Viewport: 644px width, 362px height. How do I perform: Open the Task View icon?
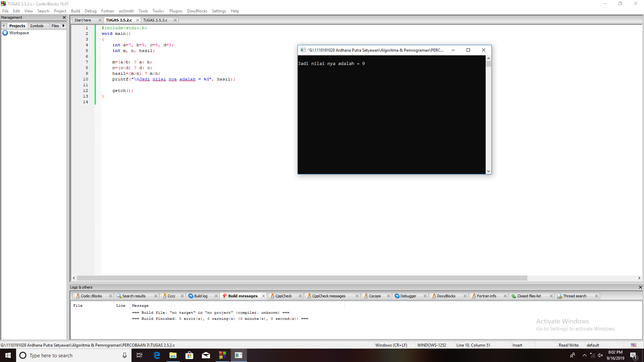(x=140, y=355)
